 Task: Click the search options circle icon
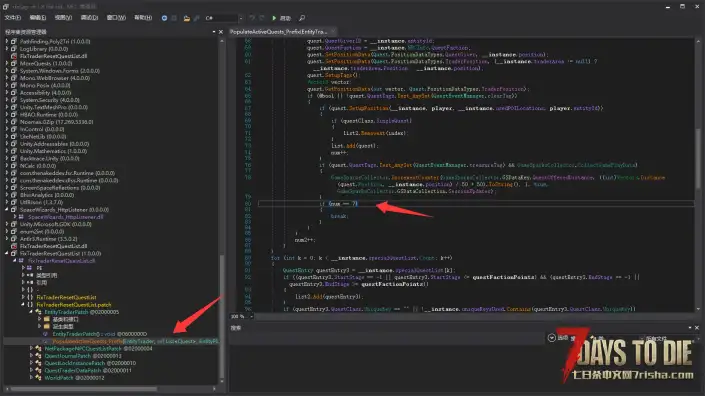coord(552,338)
